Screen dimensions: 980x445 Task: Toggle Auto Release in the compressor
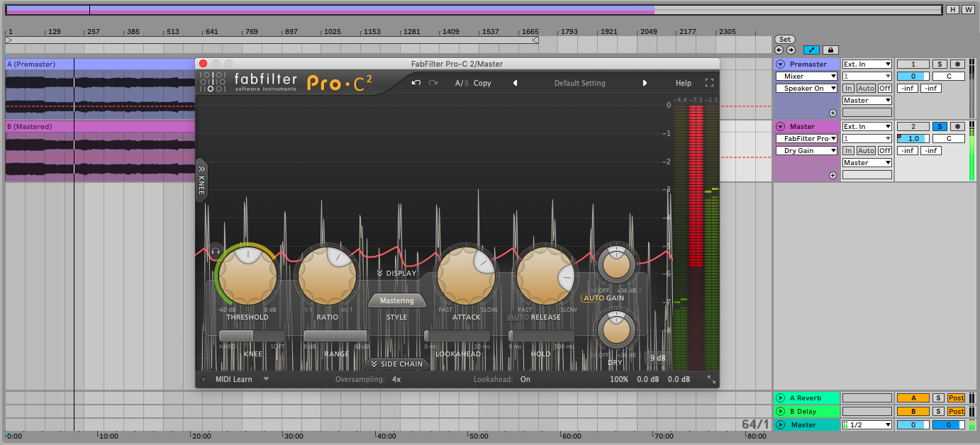point(518,317)
